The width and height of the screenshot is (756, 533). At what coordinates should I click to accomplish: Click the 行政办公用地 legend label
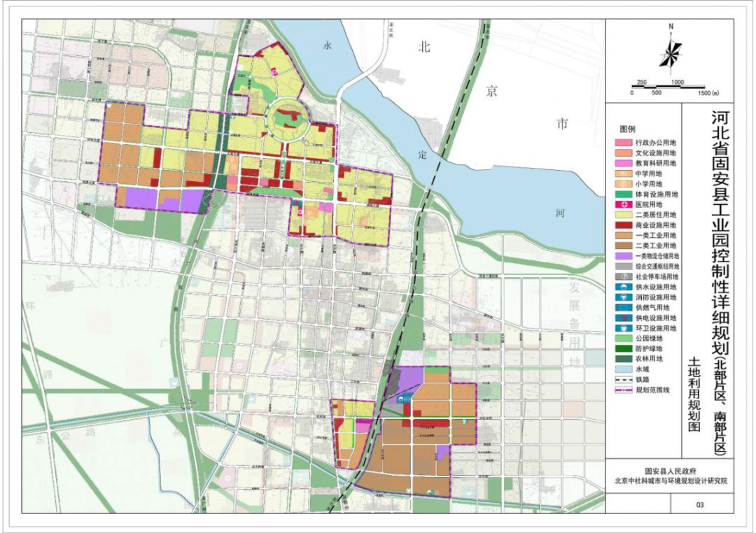click(656, 143)
